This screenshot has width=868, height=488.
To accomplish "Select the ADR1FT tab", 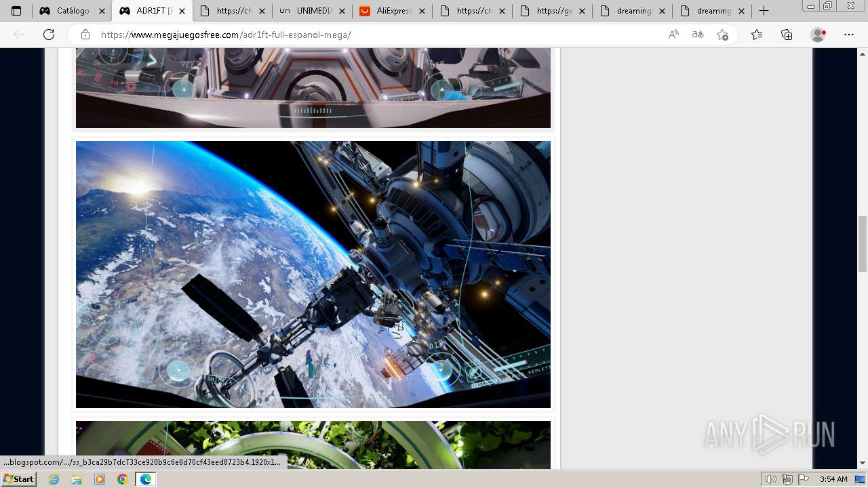I will pos(153,11).
